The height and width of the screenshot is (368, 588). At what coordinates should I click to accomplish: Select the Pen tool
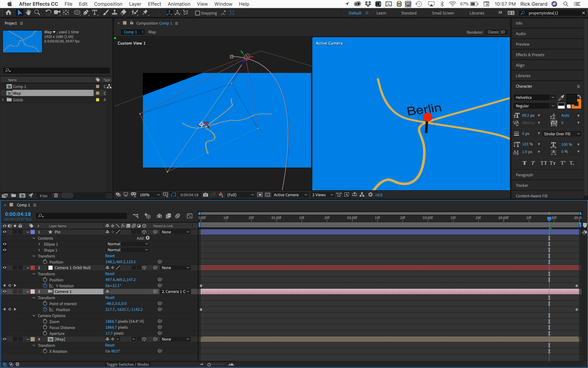coord(86,13)
